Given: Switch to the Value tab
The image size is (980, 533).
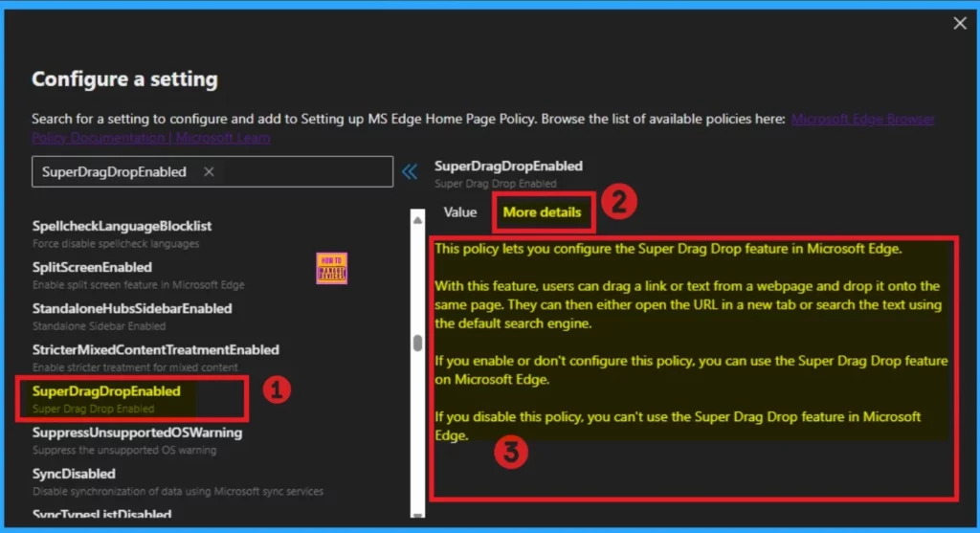Looking at the screenshot, I should coord(460,212).
